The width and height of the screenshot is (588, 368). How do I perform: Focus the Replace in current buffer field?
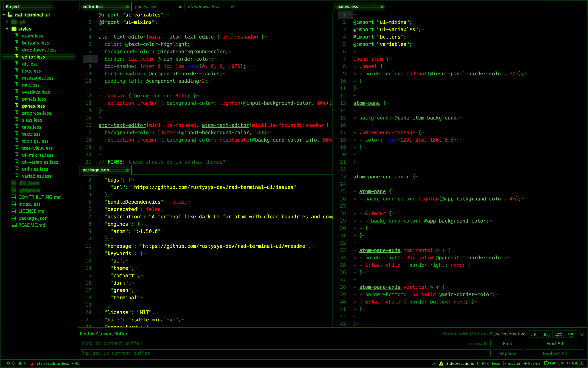tap(285, 353)
